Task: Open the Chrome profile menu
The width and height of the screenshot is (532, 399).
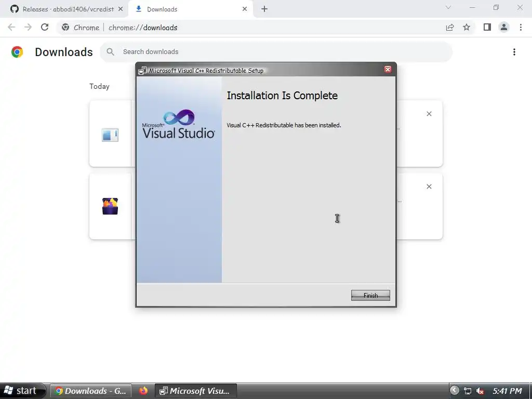Action: tap(504, 27)
